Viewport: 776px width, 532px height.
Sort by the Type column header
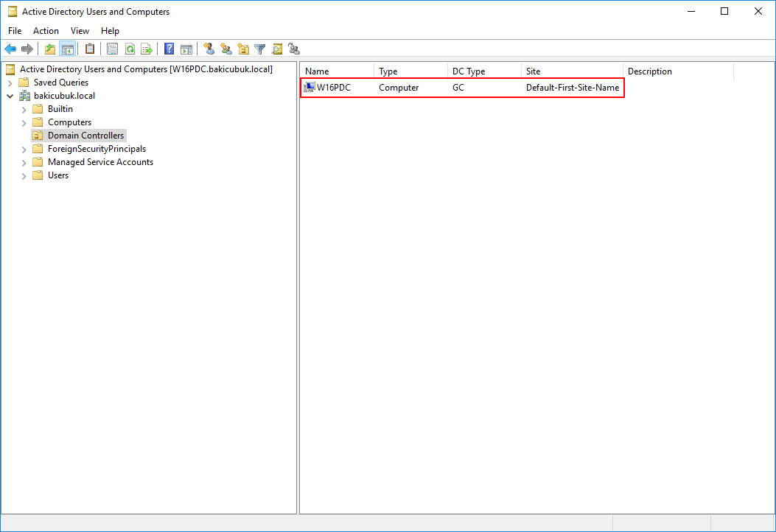[410, 71]
